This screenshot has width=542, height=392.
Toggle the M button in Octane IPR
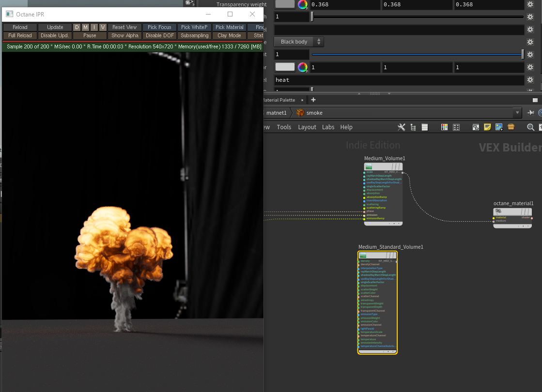point(85,27)
